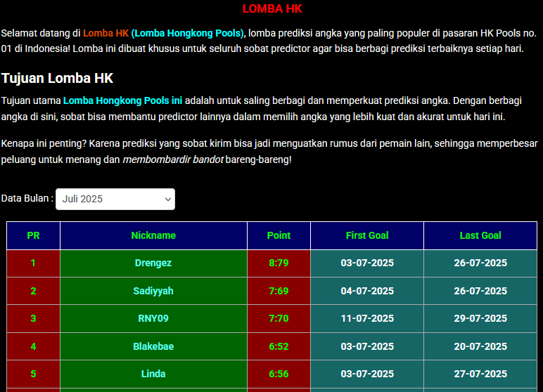Click the PR column header
543x392 pixels.
pos(33,235)
